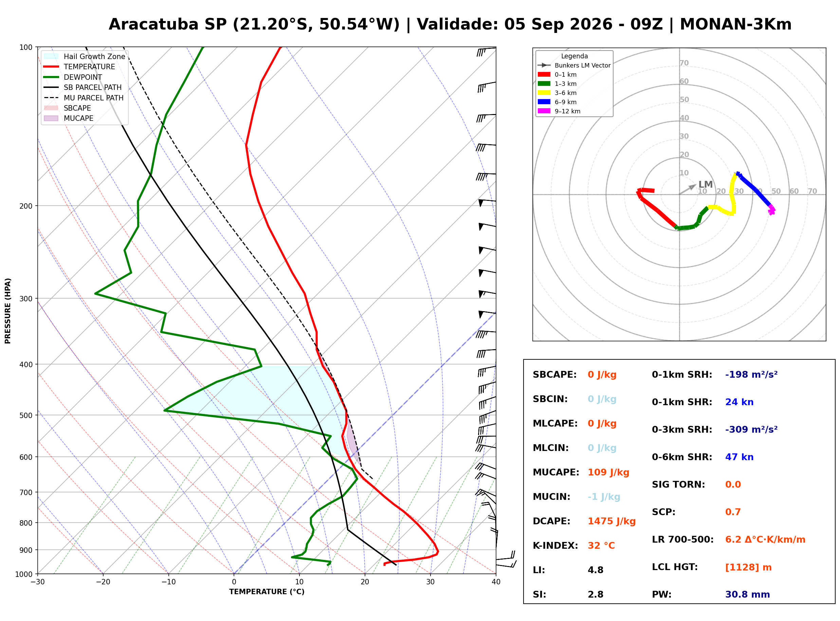
Task: Click the red 0–1 km legend marker
Action: point(544,74)
